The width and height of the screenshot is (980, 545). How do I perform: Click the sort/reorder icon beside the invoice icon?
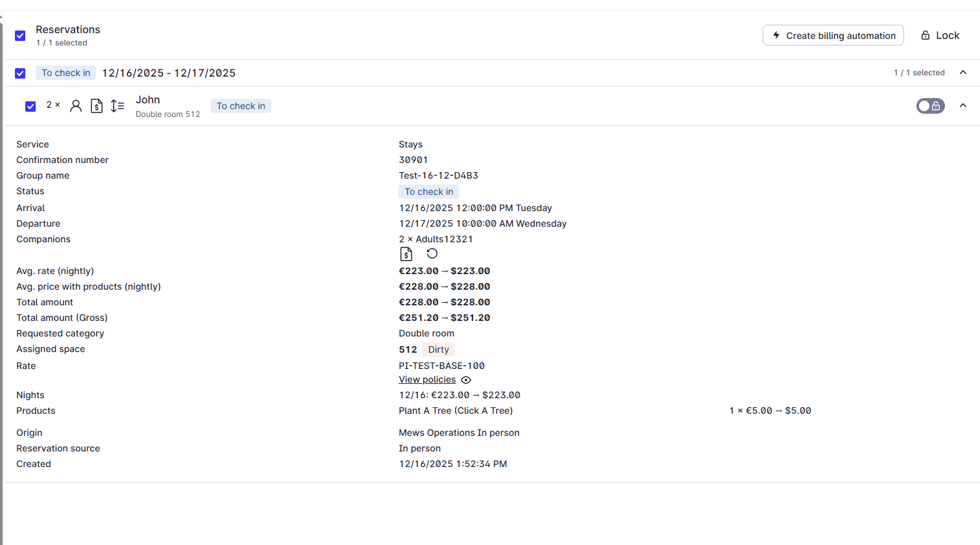coord(117,105)
